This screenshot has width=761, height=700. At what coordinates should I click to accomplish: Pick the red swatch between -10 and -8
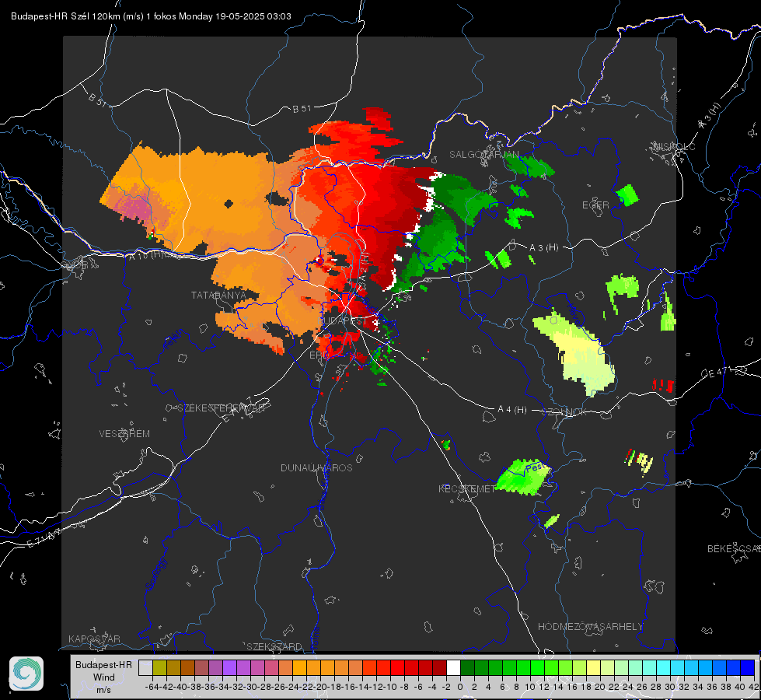coord(397,667)
